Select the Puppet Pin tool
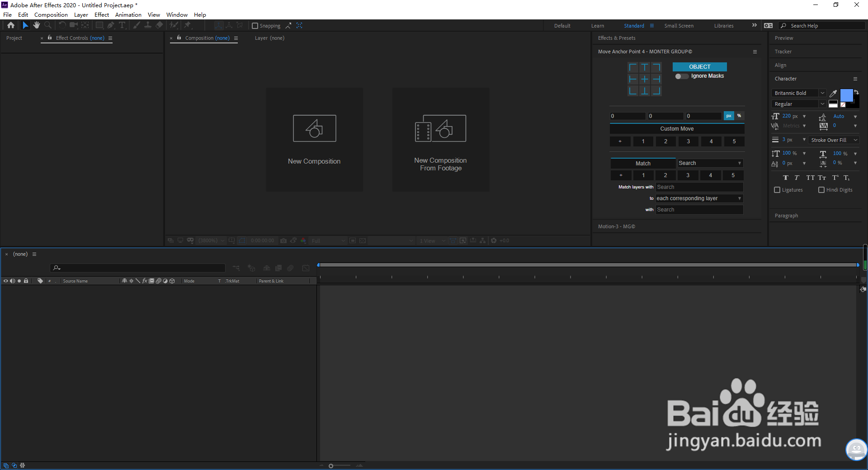Viewport: 868px width, 470px height. pyautogui.click(x=188, y=25)
